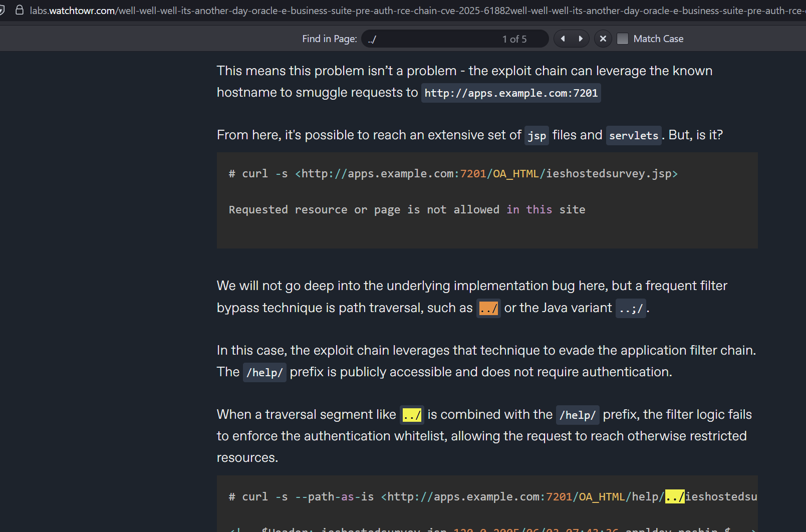Jump to next find match arrow

pyautogui.click(x=581, y=39)
